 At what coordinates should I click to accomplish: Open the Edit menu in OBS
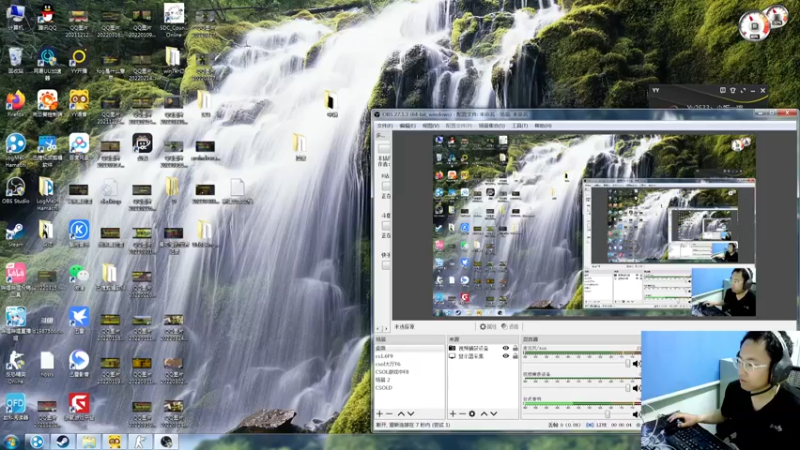tap(407, 126)
